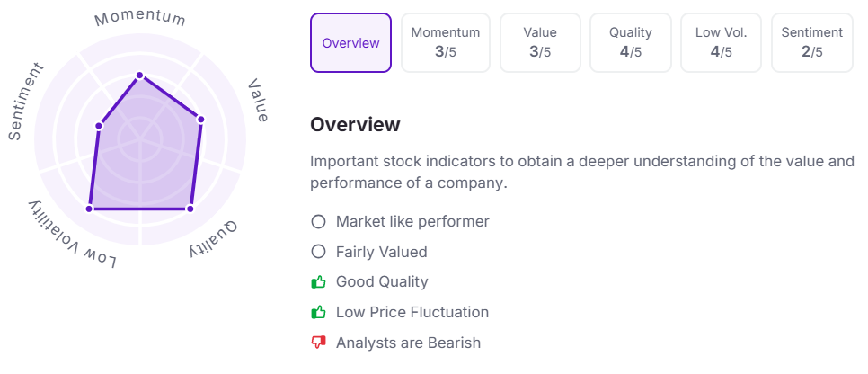Open the Quality 4/5 tab
This screenshot has height=374, width=868.
(x=631, y=42)
